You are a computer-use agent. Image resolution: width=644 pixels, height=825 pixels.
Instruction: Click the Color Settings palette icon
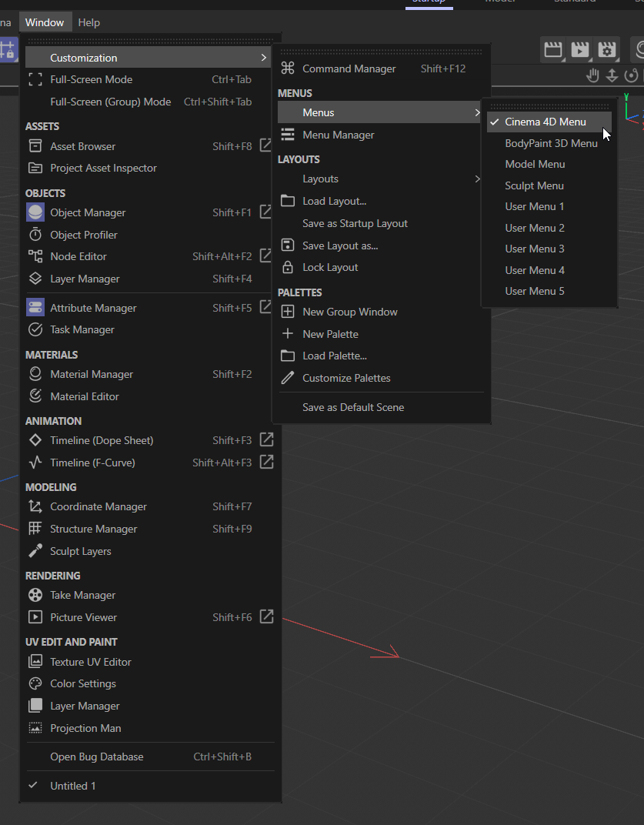click(35, 683)
